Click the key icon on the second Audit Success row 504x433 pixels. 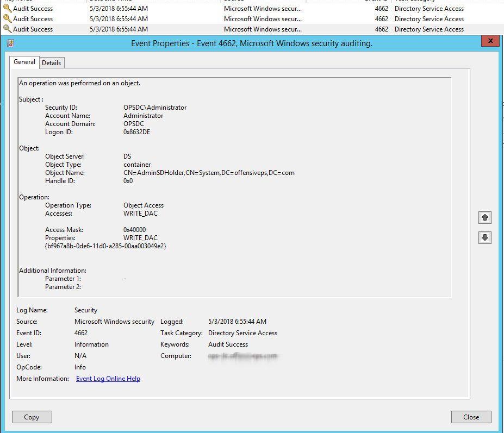coord(6,18)
